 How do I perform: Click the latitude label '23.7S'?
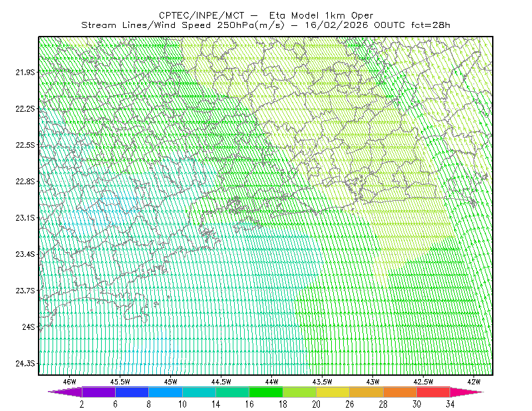25,291
